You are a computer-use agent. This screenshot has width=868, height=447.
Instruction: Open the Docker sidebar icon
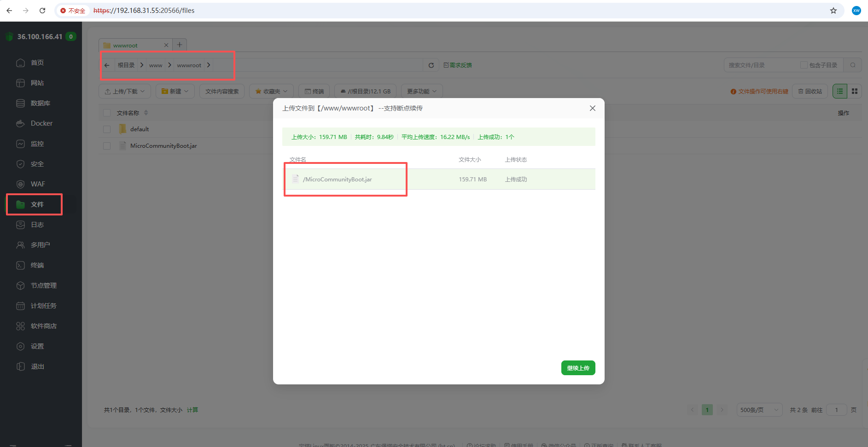(x=21, y=123)
